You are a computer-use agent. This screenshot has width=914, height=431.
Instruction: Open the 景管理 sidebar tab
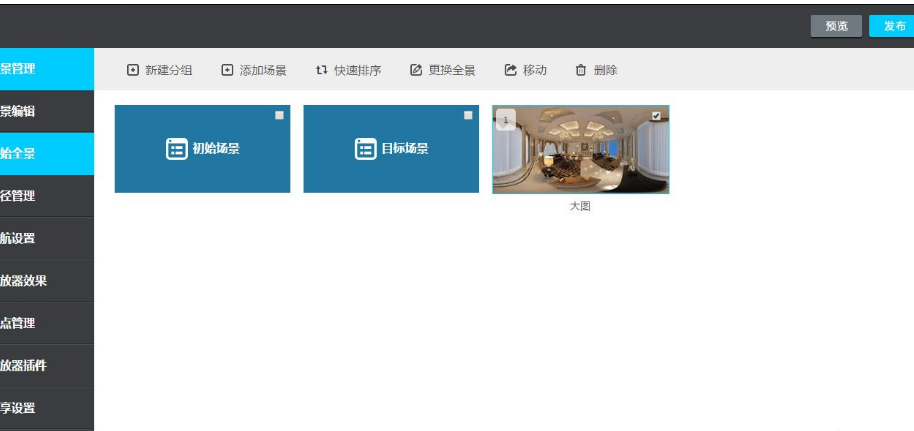(x=47, y=69)
